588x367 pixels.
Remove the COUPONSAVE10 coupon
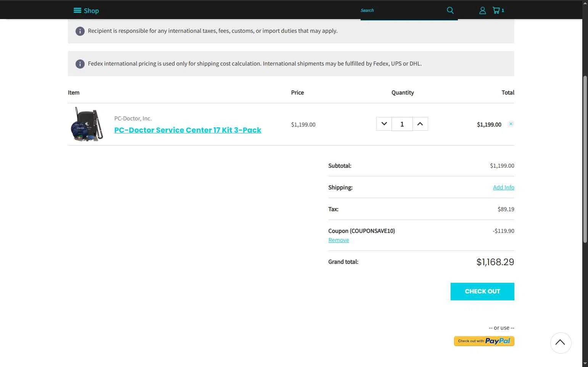[x=338, y=240]
